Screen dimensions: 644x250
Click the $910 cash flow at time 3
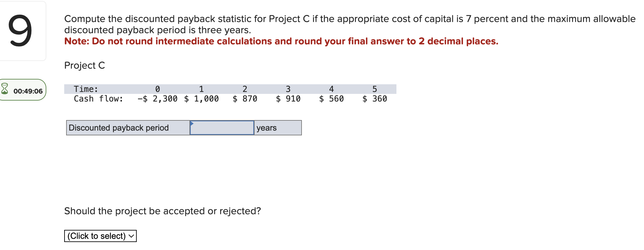(288, 99)
